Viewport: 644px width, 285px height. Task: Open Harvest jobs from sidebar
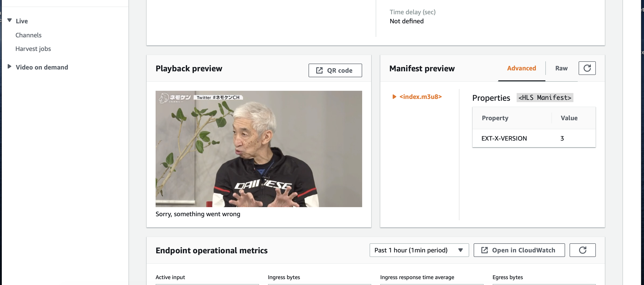[x=33, y=48]
